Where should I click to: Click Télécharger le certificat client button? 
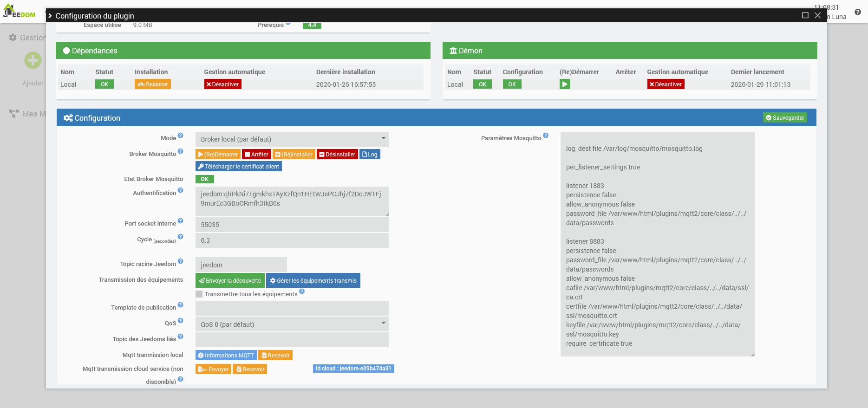[x=239, y=167]
